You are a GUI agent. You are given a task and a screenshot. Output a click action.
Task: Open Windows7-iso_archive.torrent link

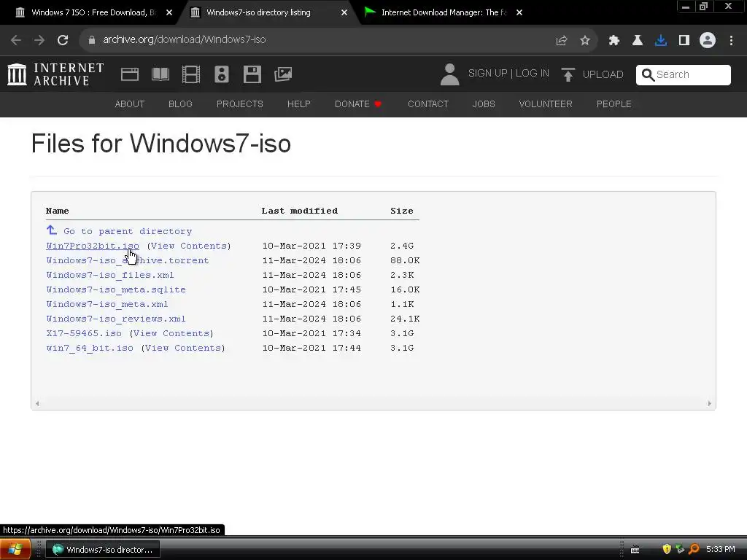click(x=128, y=260)
